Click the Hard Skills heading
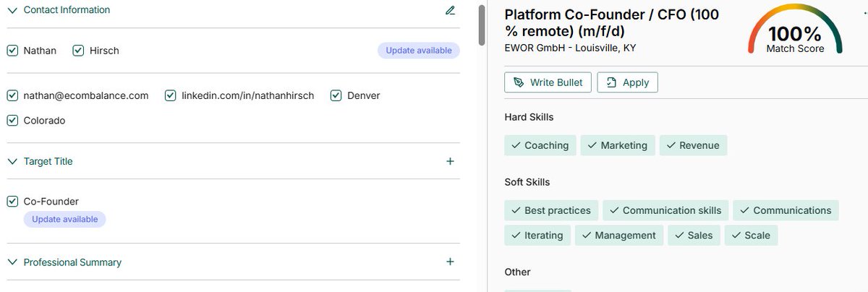The width and height of the screenshot is (868, 292). [529, 117]
